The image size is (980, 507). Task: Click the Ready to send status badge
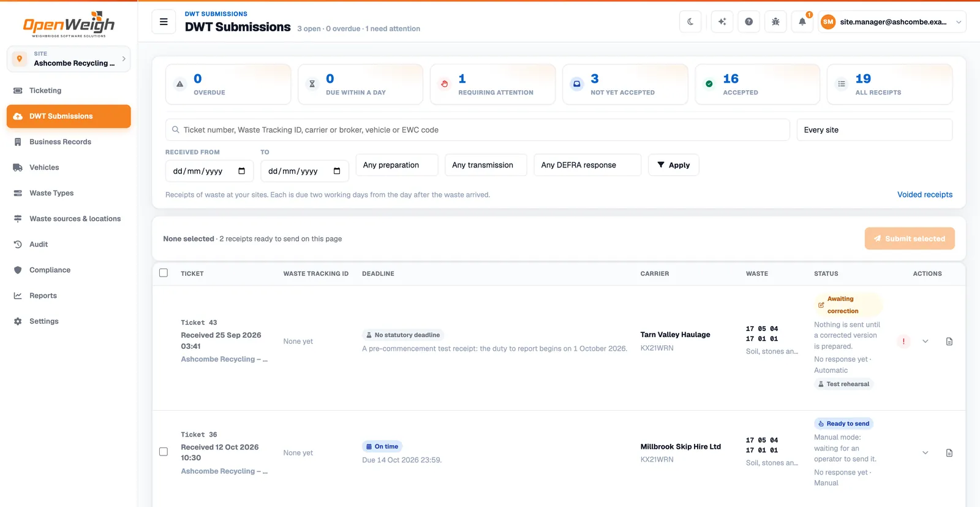(x=843, y=424)
